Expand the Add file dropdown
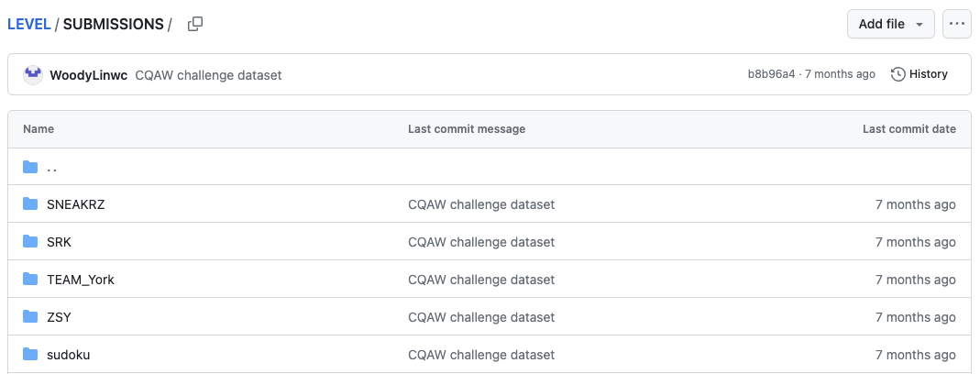This screenshot has width=980, height=374. (891, 24)
